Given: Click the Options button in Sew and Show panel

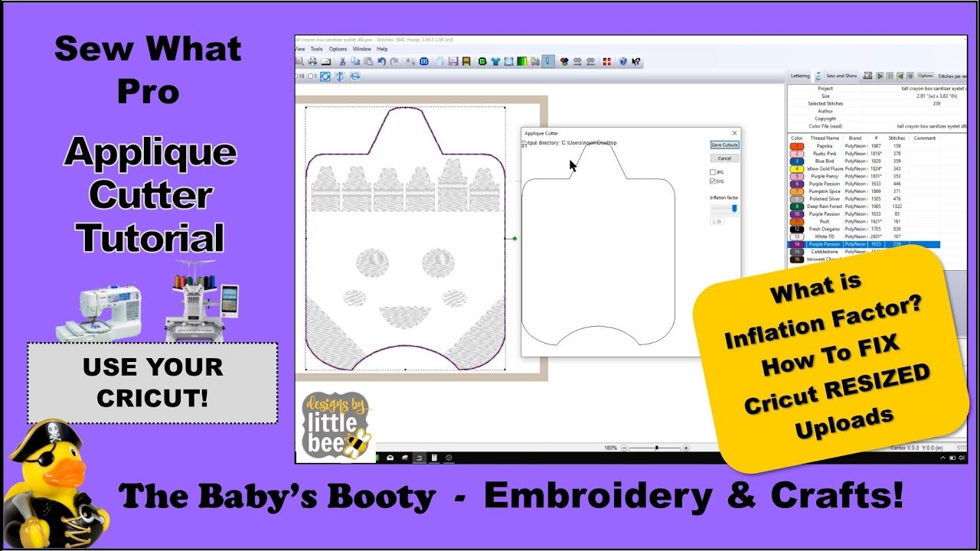Looking at the screenshot, I should [x=926, y=76].
